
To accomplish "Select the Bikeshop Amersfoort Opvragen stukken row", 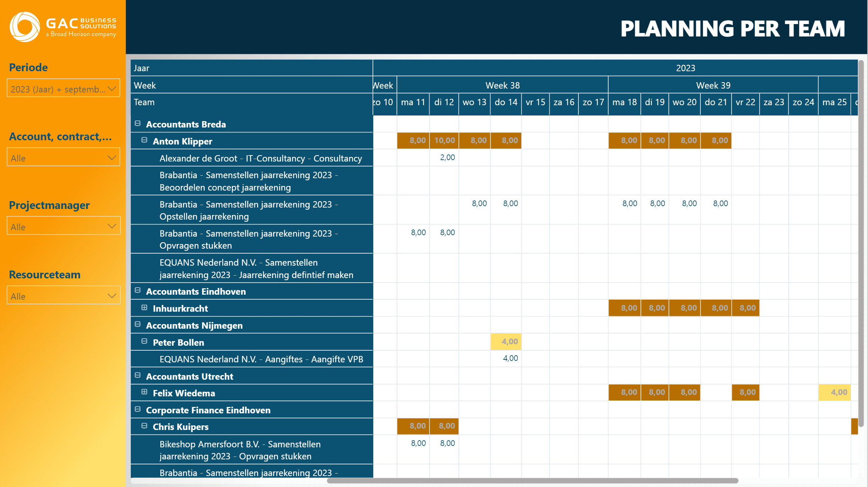I will click(252, 450).
